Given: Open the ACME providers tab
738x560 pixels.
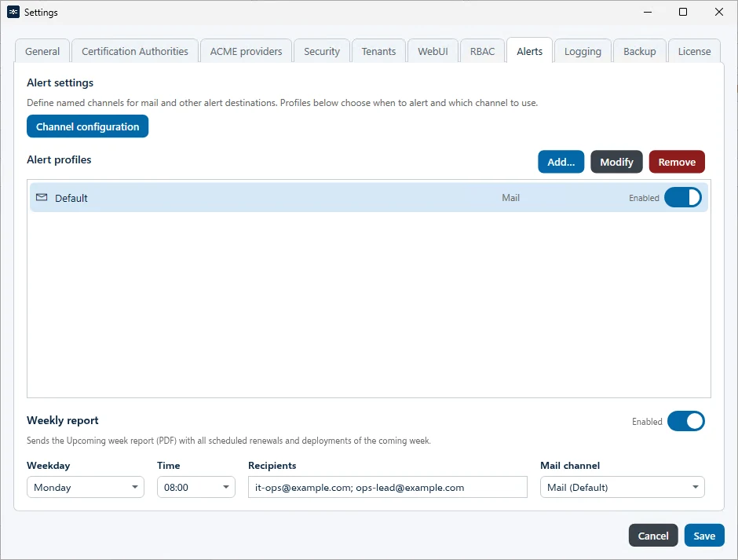Looking at the screenshot, I should click(247, 51).
